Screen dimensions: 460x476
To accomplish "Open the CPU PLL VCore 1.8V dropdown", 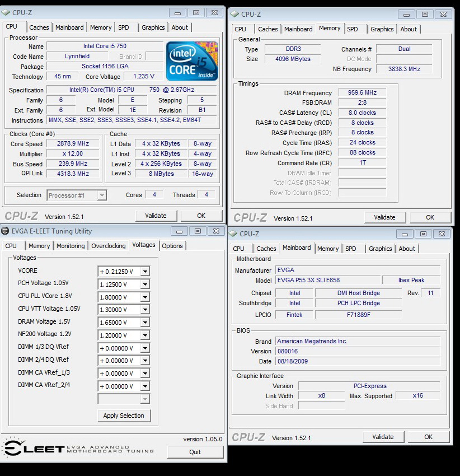I will coord(145,297).
